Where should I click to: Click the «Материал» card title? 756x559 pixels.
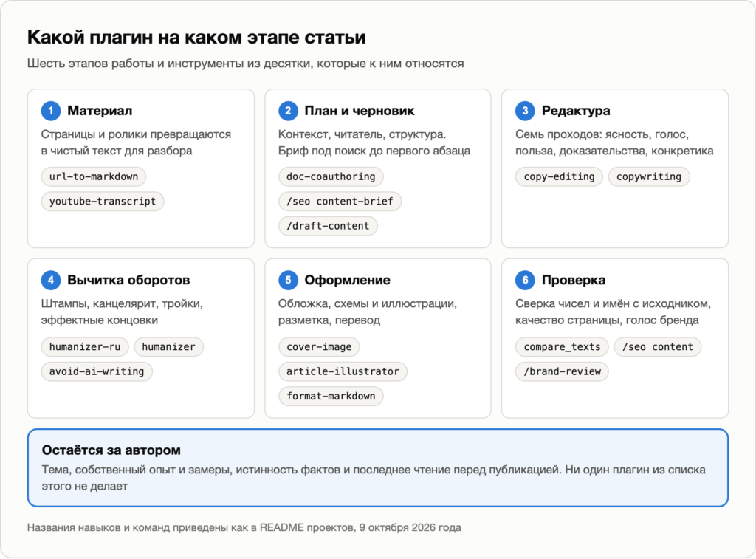(x=100, y=111)
